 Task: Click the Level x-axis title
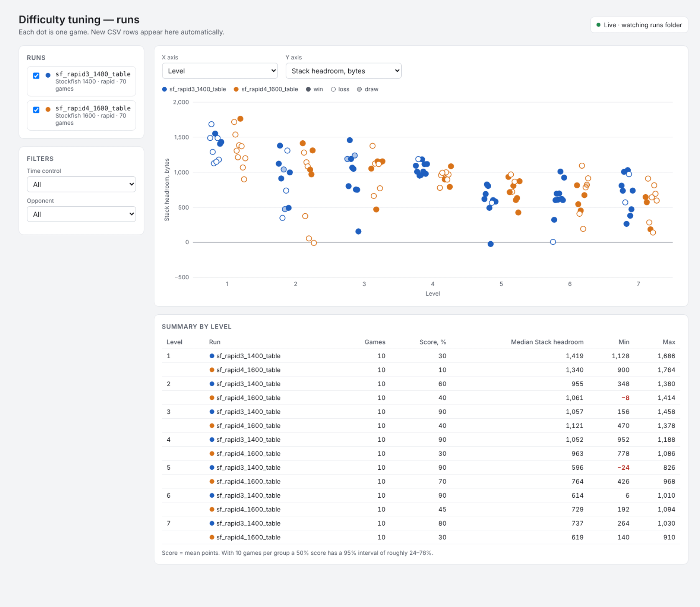(433, 293)
